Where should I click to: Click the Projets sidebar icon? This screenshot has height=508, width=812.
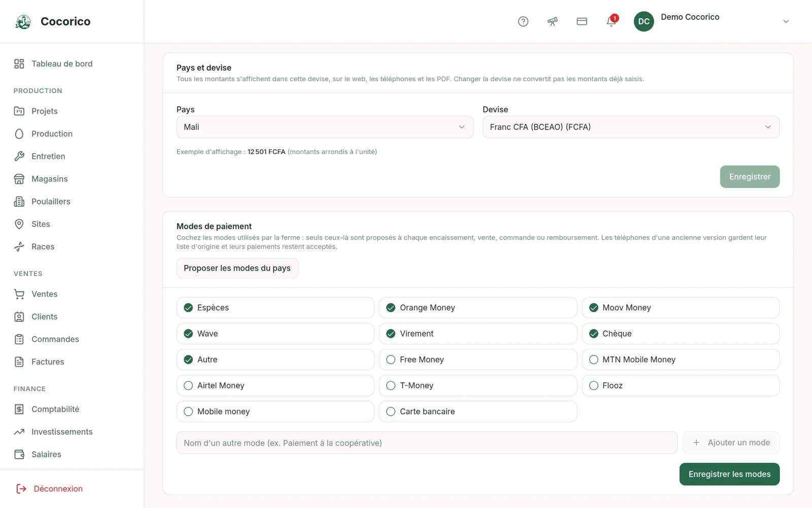pos(19,111)
